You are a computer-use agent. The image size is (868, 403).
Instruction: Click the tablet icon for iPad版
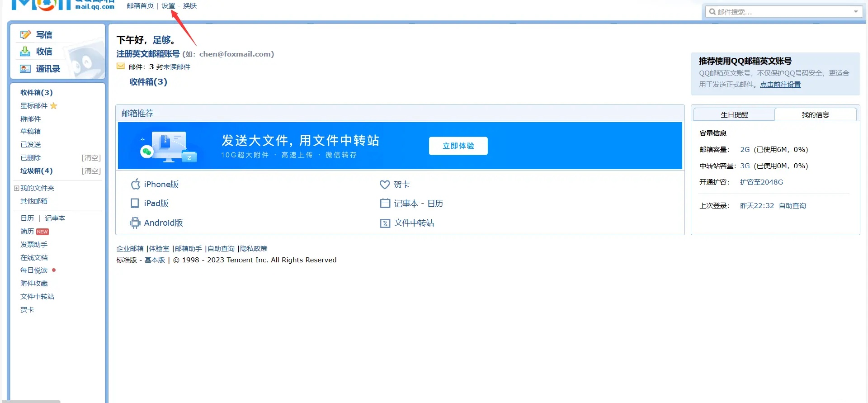(135, 204)
